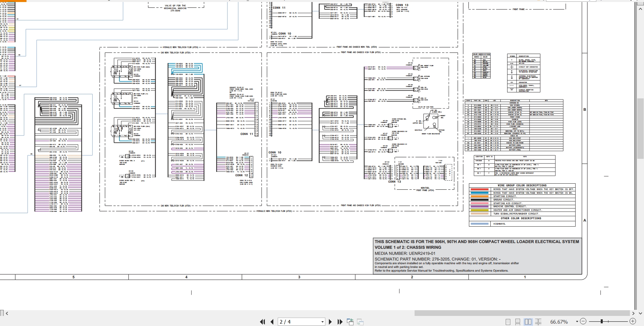Click SCHEMATIC PART NUMBER: 276-3205 line
This screenshot has width=644, height=326.
[x=437, y=259]
